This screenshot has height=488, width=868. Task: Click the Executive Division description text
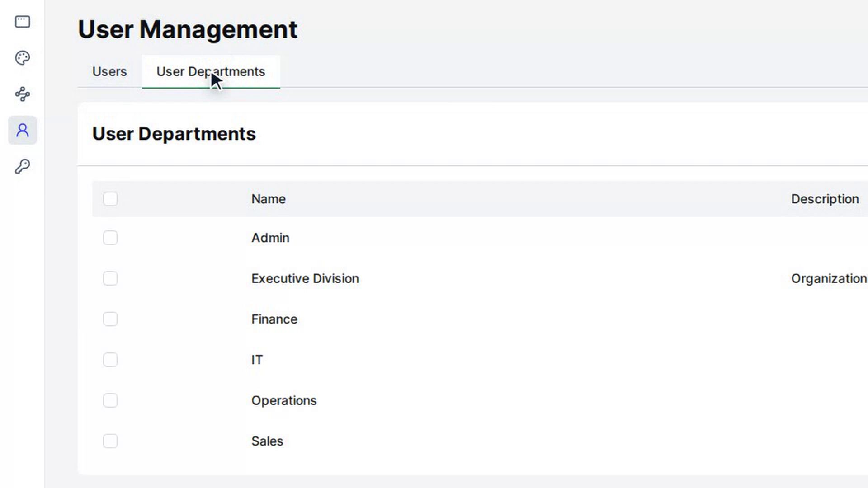tap(829, 278)
